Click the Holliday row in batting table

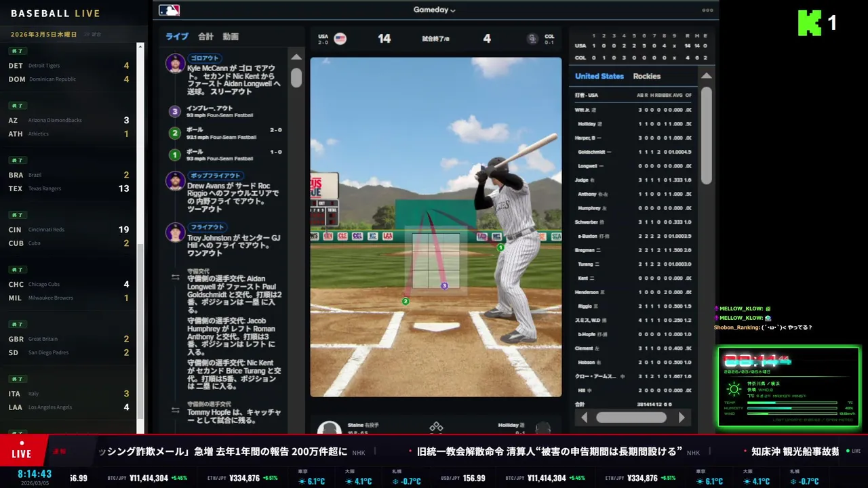coord(633,124)
